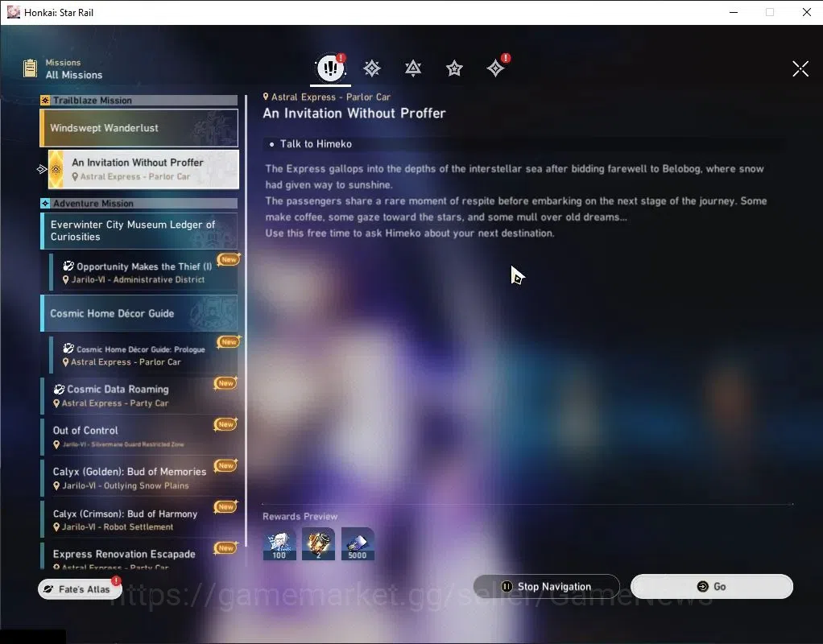Select An Invitation Without Proffer mission
The height and width of the screenshot is (644, 823).
(x=143, y=169)
